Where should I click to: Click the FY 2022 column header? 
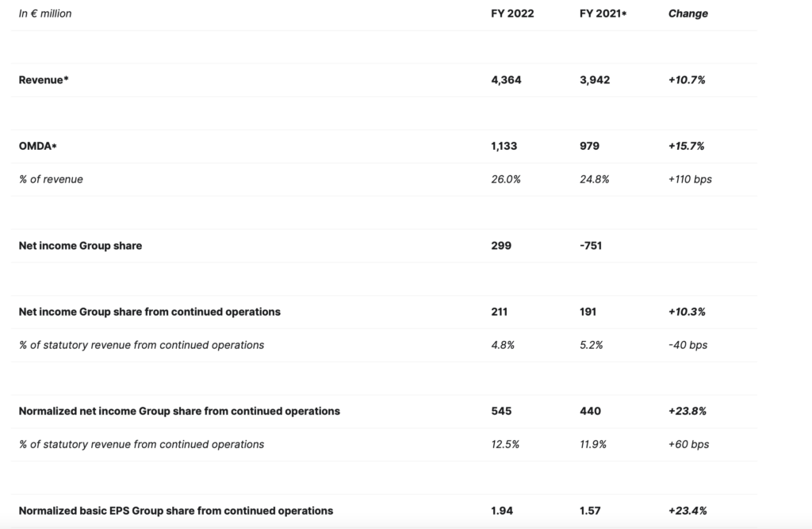click(512, 13)
